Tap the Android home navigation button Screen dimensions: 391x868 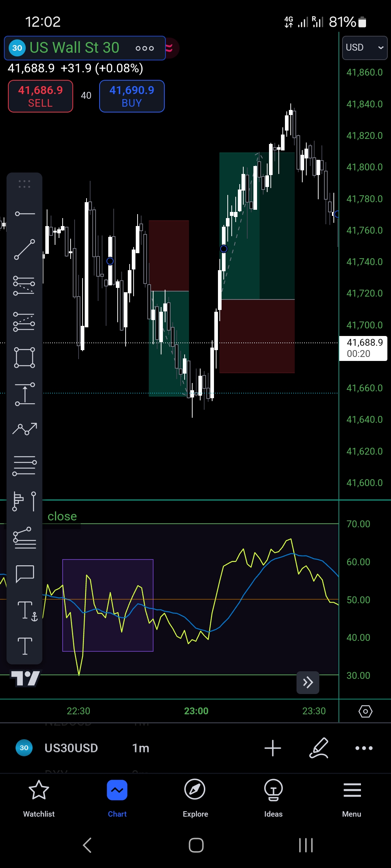pyautogui.click(x=196, y=845)
